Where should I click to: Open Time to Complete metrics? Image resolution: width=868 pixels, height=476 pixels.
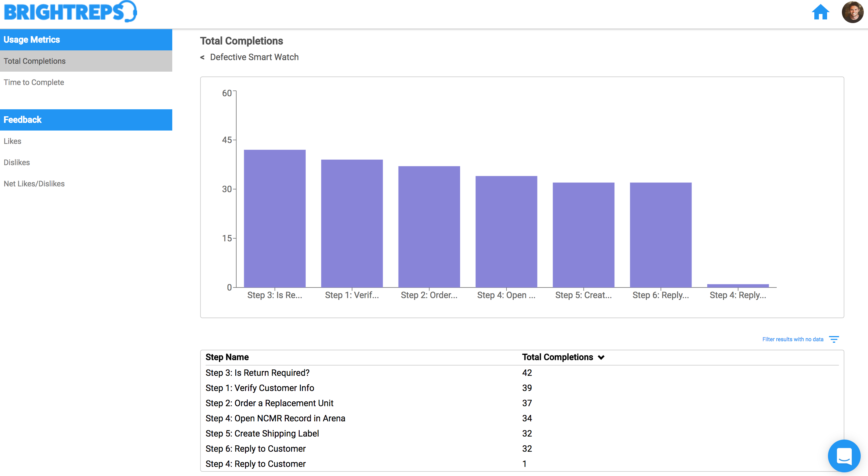tap(86, 82)
